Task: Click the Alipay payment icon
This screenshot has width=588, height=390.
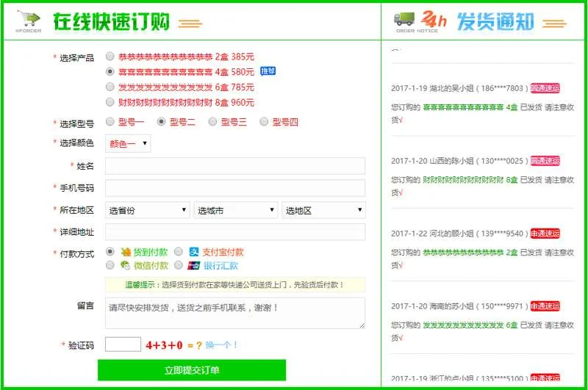Action: 194,252
